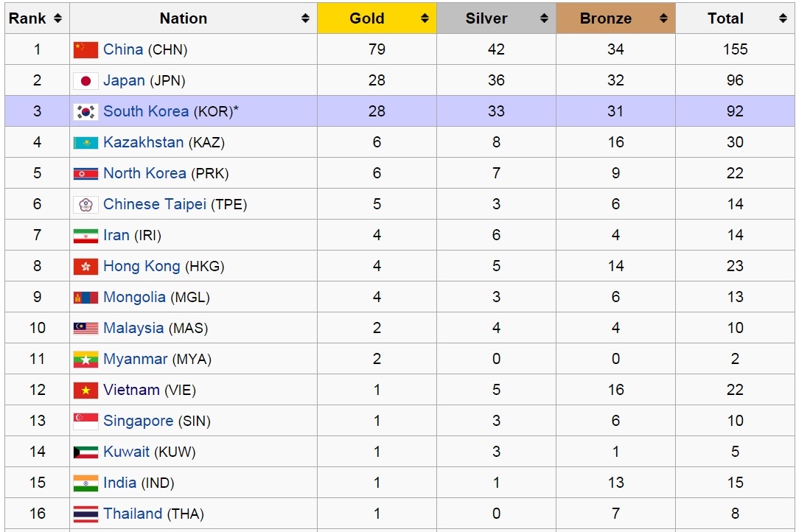Open the Chinese Taipei link
Screen dimensions: 796x532
pos(155,204)
